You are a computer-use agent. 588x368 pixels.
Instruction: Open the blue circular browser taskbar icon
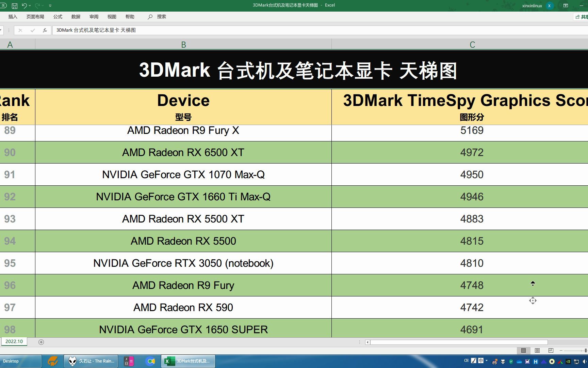150,361
